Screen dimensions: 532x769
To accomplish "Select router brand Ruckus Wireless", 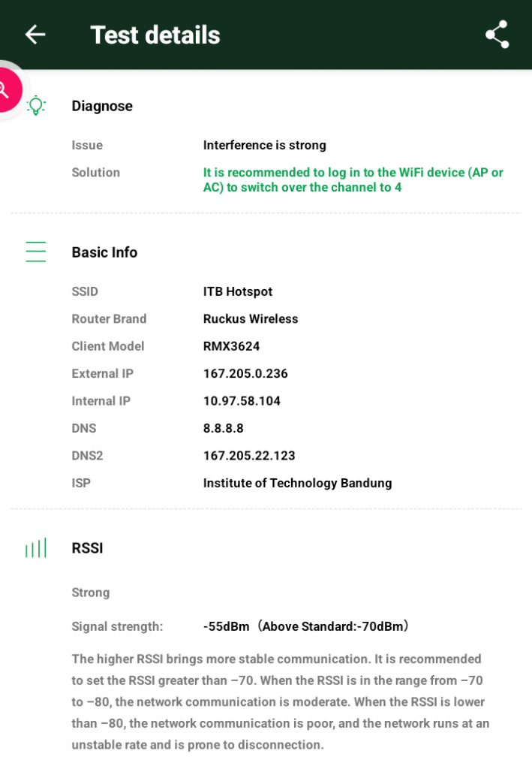I will pyautogui.click(x=251, y=319).
